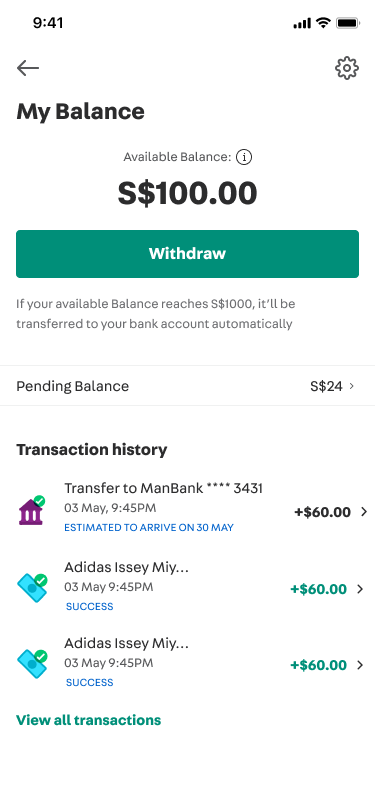Screen dimensions: 375x812
Task: Expand first Adidas Issey Miy transaction chevron
Action: click(x=360, y=589)
